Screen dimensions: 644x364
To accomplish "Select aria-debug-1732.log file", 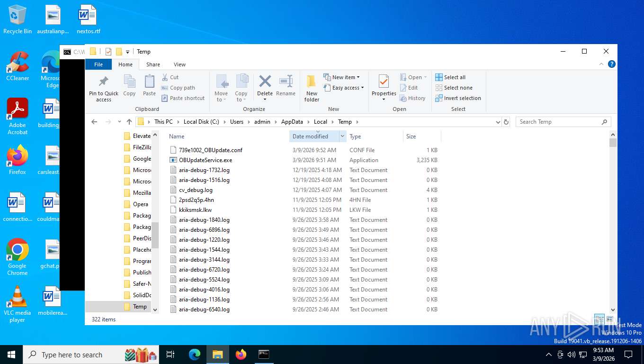I will (x=204, y=170).
